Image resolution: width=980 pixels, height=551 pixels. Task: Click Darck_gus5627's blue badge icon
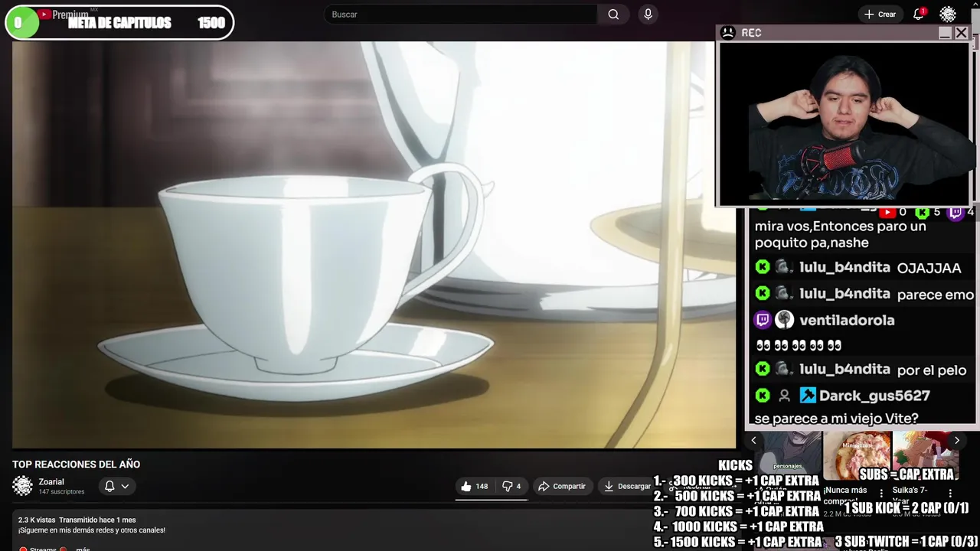808,396
